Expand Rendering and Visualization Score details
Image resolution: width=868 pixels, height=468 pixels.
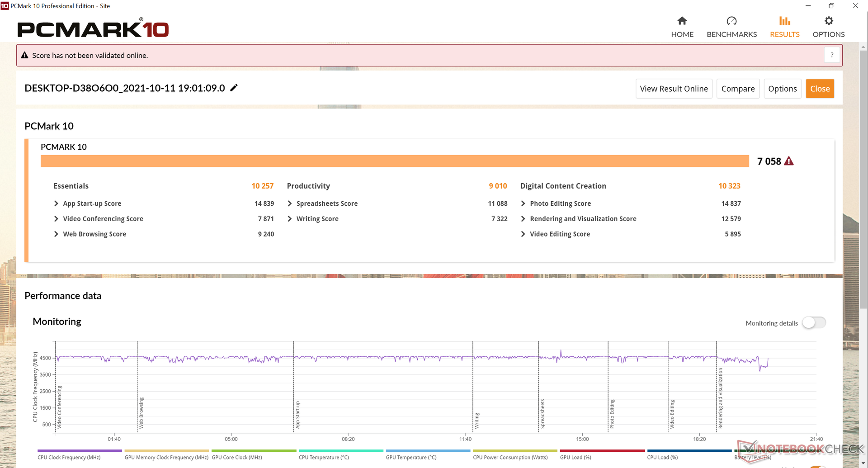coord(523,219)
